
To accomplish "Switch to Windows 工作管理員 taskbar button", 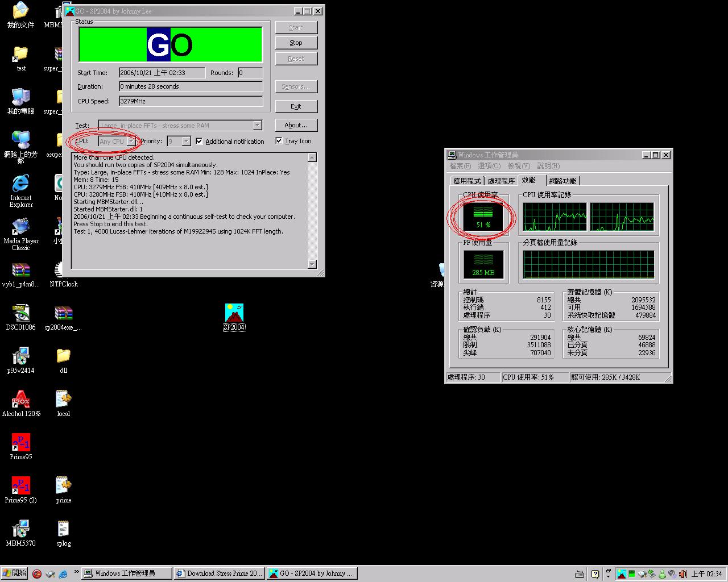I will (x=126, y=573).
